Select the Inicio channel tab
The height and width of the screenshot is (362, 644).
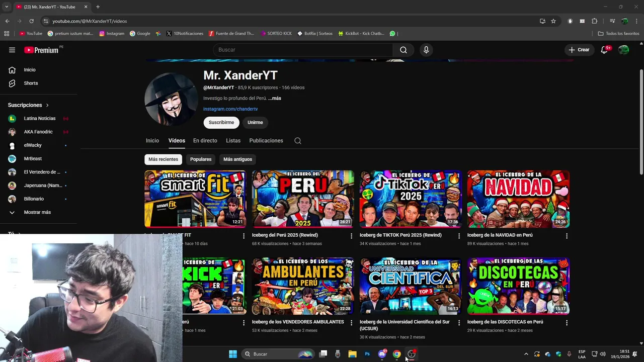pos(152,141)
